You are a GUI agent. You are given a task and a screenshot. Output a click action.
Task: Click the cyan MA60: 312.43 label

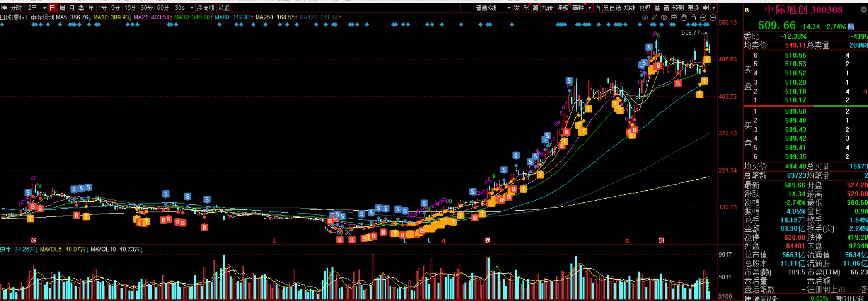click(233, 17)
